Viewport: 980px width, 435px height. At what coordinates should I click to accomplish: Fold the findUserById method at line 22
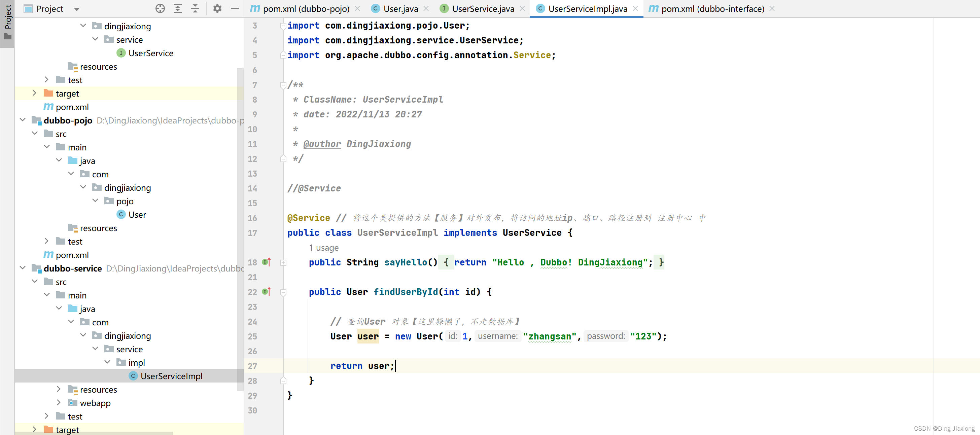pos(283,292)
